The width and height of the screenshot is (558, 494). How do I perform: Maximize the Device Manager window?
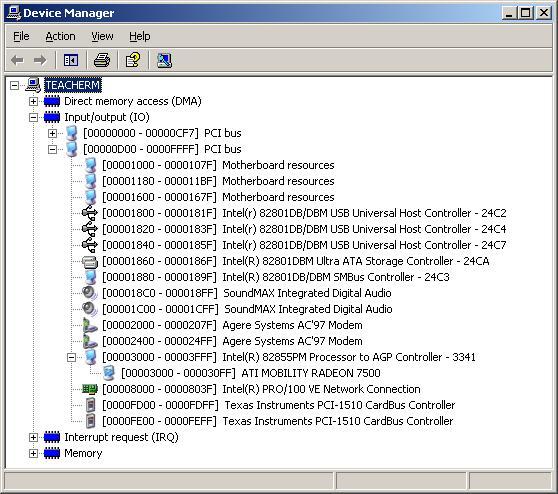point(526,13)
